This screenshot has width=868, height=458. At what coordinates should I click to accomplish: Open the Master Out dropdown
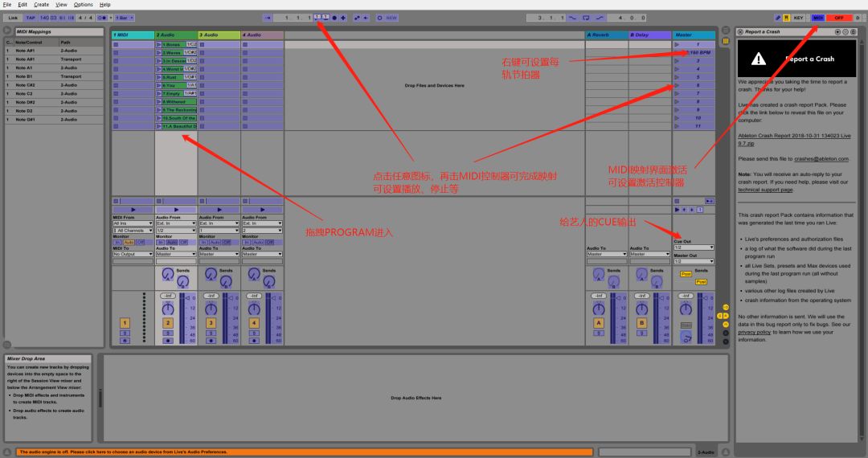click(694, 262)
